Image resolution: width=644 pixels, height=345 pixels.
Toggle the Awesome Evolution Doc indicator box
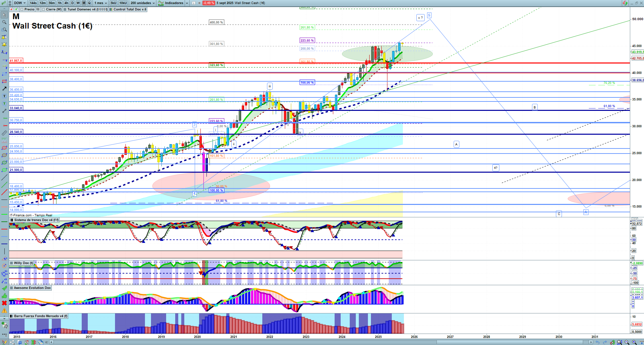click(x=12, y=288)
